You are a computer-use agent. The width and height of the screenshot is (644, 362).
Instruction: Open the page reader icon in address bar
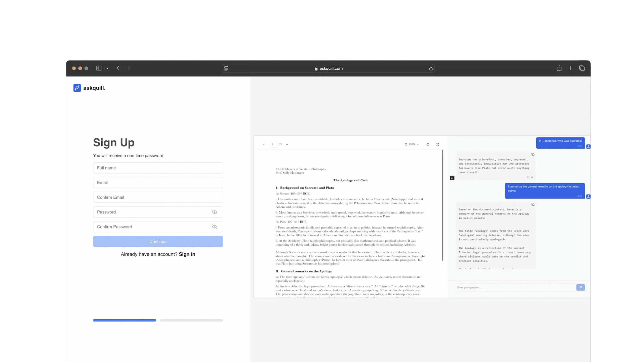226,68
